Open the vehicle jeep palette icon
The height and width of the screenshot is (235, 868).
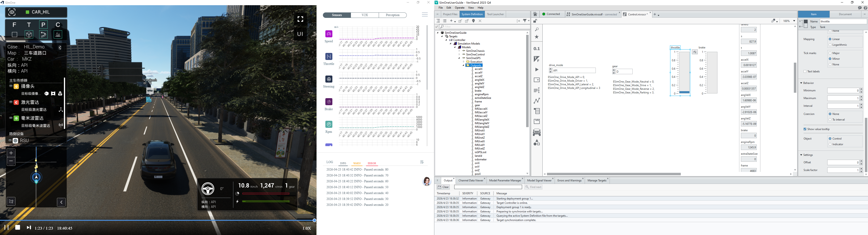pos(537,132)
